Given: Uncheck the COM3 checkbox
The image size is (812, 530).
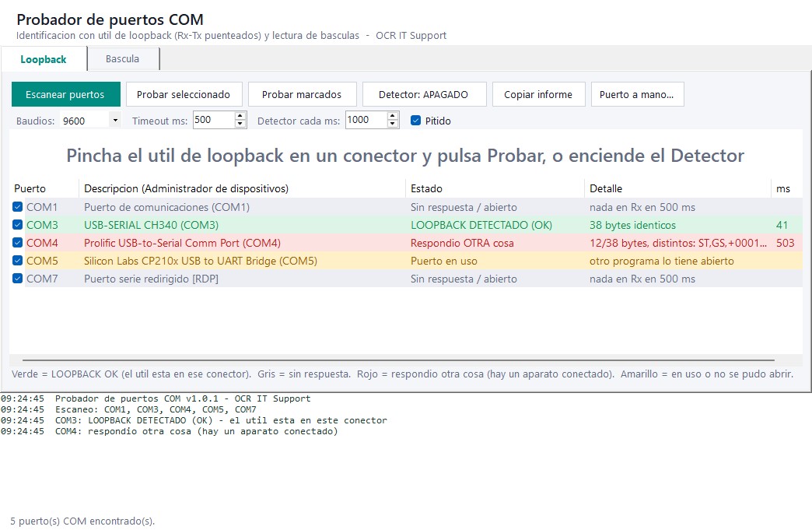Looking at the screenshot, I should [18, 224].
